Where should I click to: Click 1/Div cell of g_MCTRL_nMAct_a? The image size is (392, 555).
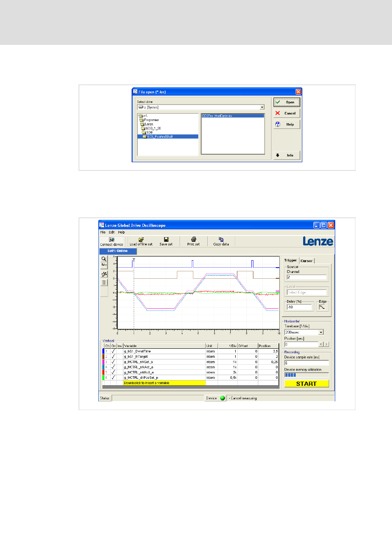227,372
